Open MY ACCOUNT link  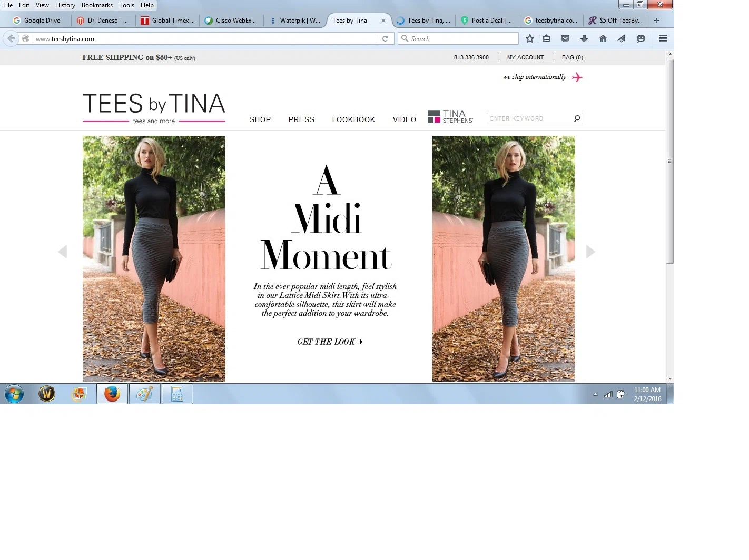point(525,57)
